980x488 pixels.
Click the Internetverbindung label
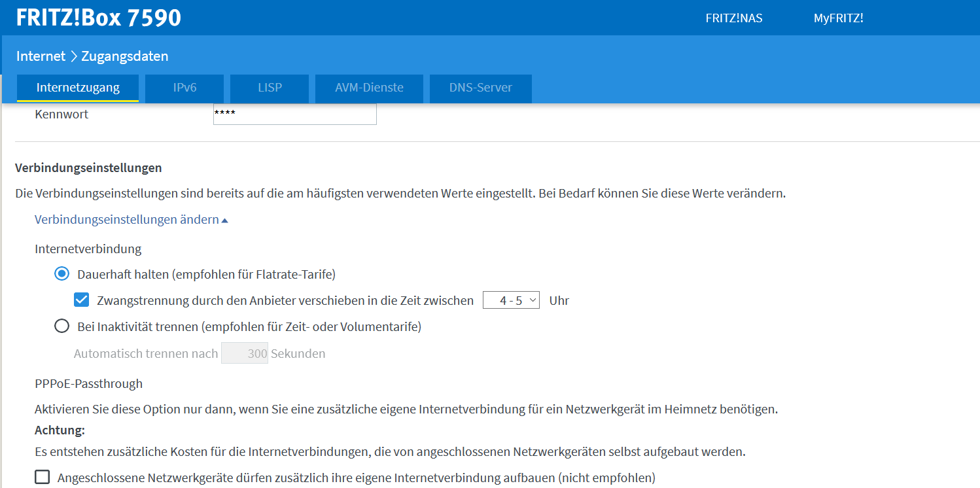(88, 249)
